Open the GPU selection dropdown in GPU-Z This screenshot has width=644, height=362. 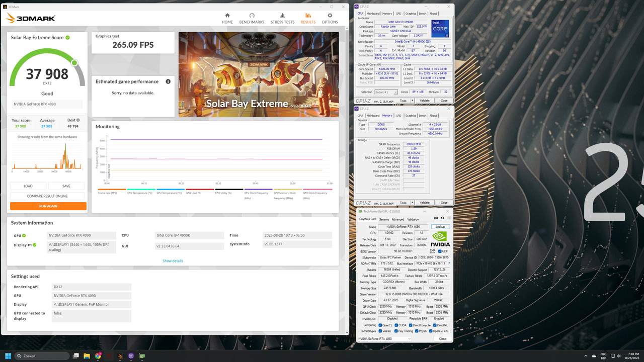tap(384, 339)
